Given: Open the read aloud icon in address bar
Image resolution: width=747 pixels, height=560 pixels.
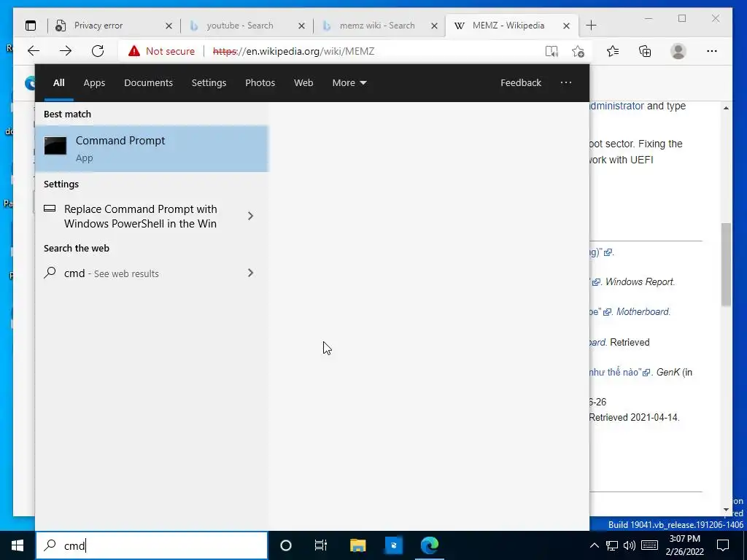Looking at the screenshot, I should click(x=551, y=51).
